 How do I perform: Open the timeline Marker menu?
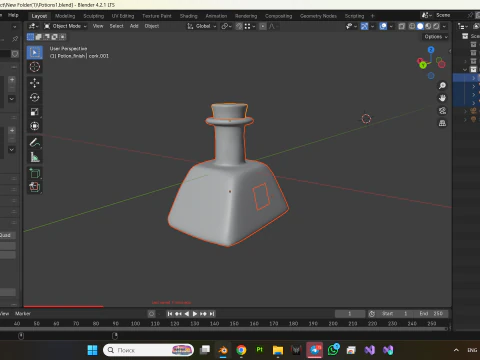[23, 314]
